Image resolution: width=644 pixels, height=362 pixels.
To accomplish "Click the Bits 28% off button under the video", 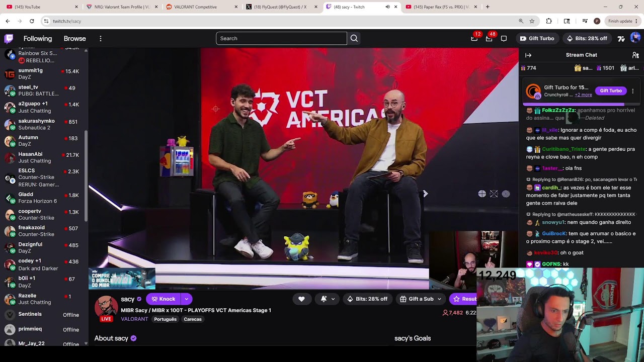I will coord(368,299).
